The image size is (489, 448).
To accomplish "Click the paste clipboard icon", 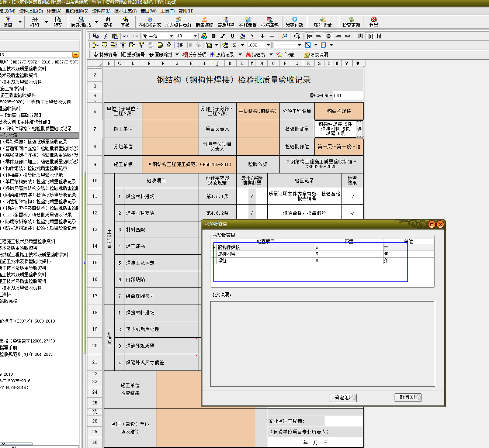I will (x=115, y=36).
